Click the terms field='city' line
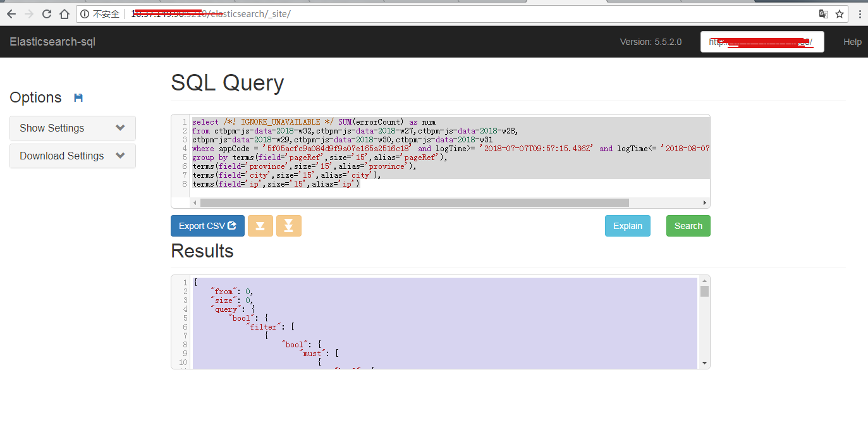The height and width of the screenshot is (439, 868). click(x=286, y=175)
